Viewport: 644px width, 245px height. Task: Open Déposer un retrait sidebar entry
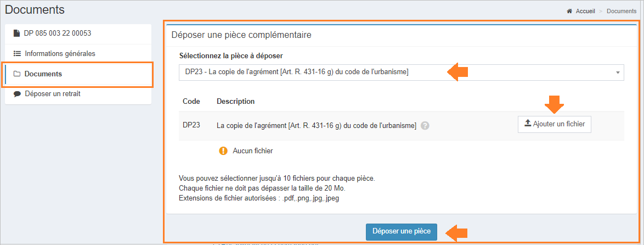click(78, 94)
